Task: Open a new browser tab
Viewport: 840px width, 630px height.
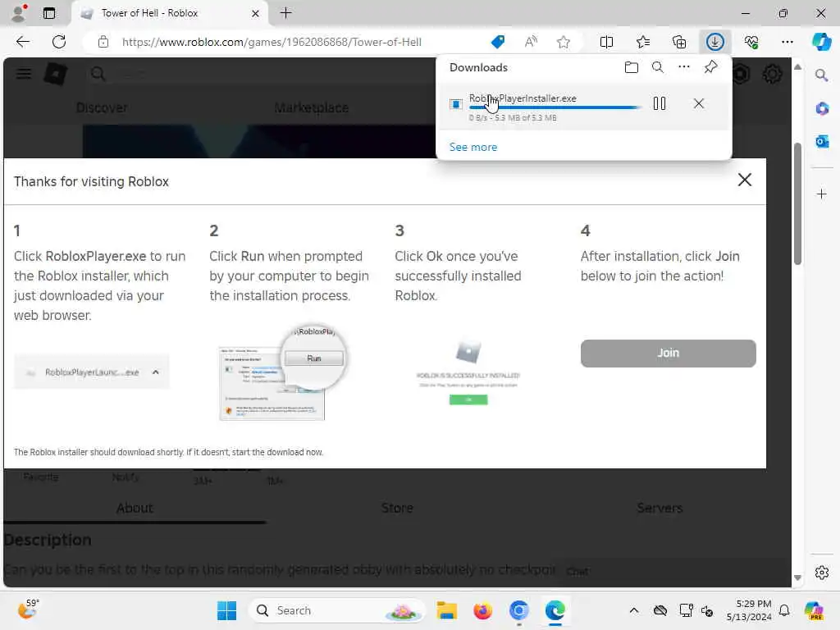Action: pos(286,13)
